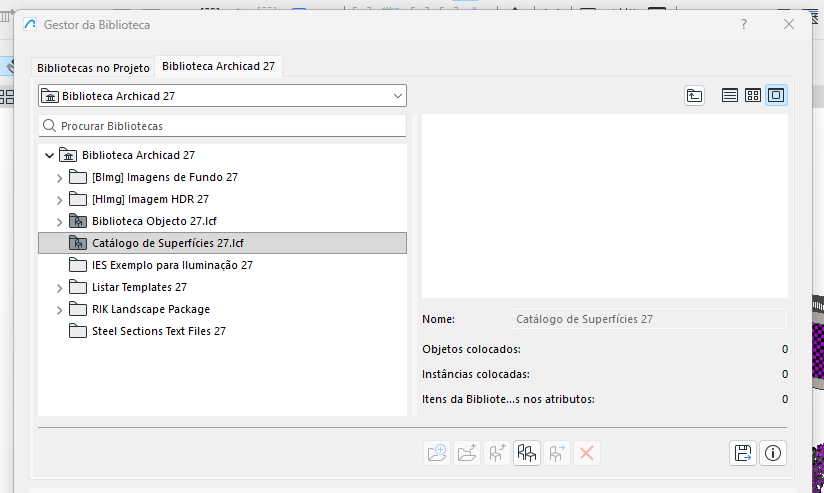Select [HImg] Imagem HDR 27 row

pyautogui.click(x=222, y=199)
